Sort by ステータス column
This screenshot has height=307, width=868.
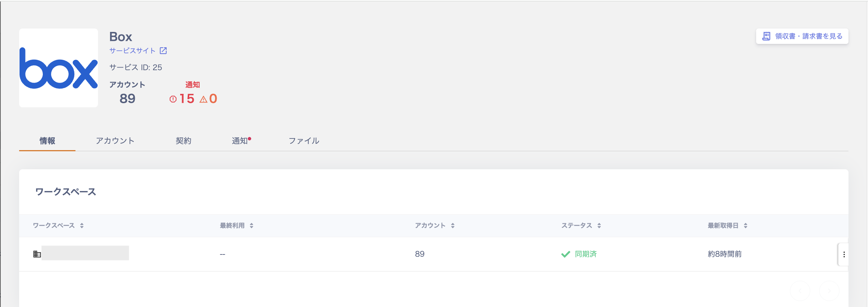599,226
